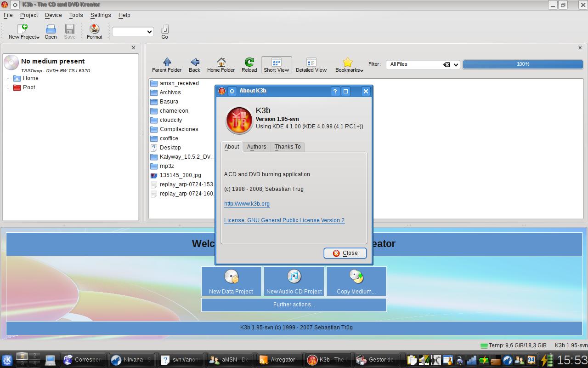Click the help question mark in About dialog
The width and height of the screenshot is (588, 368).
[335, 91]
